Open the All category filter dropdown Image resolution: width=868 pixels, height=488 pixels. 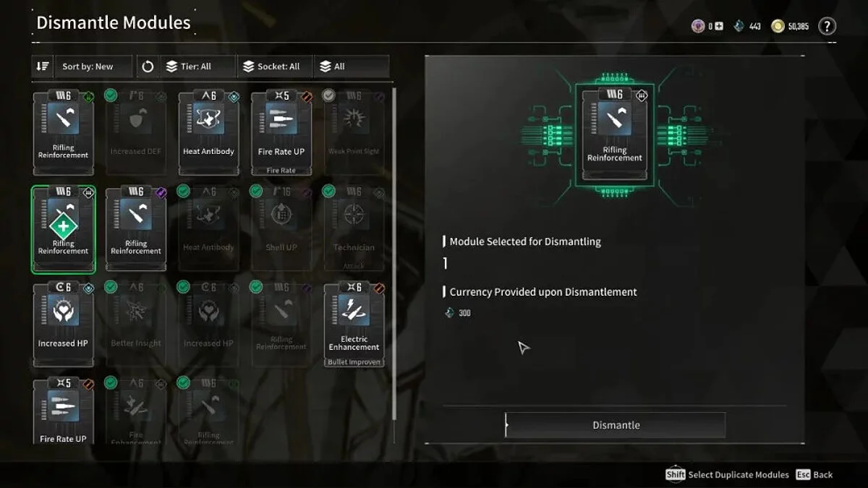352,67
